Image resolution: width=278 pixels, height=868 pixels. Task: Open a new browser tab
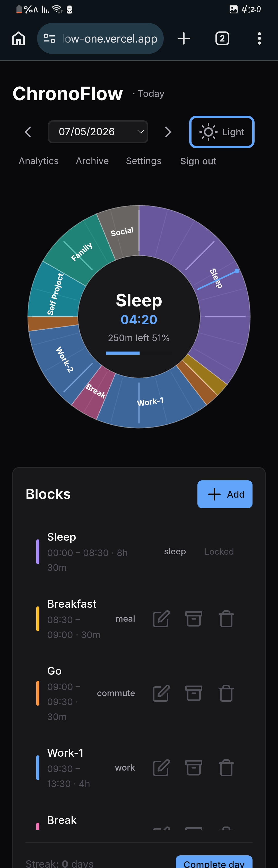tap(184, 38)
